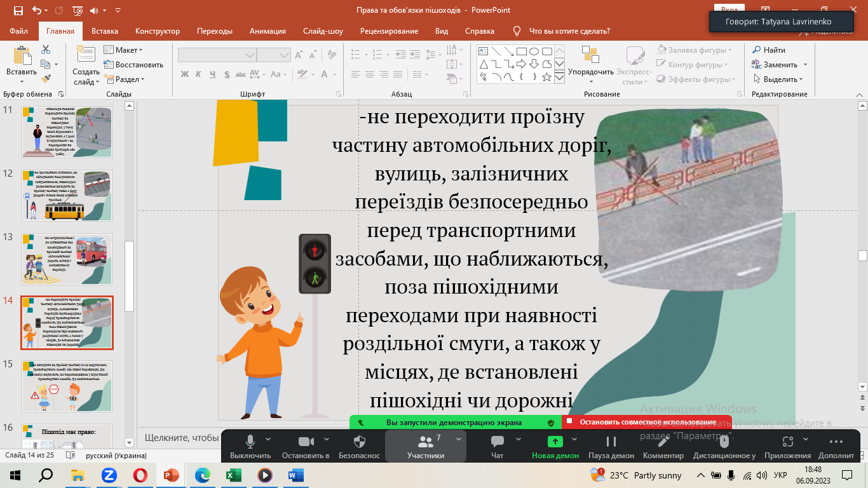Open the Раздел section dropdown
The height and width of the screenshot is (488, 868).
pyautogui.click(x=125, y=79)
